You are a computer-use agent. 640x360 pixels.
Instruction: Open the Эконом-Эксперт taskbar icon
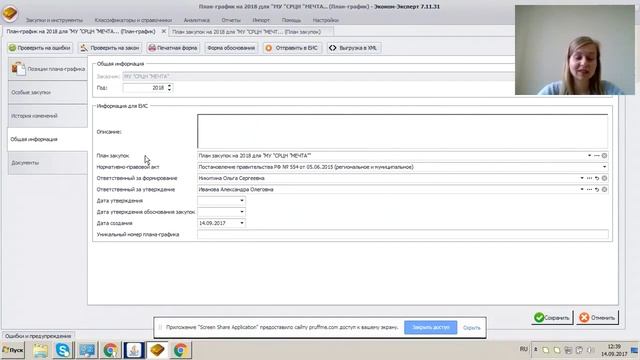click(x=157, y=350)
